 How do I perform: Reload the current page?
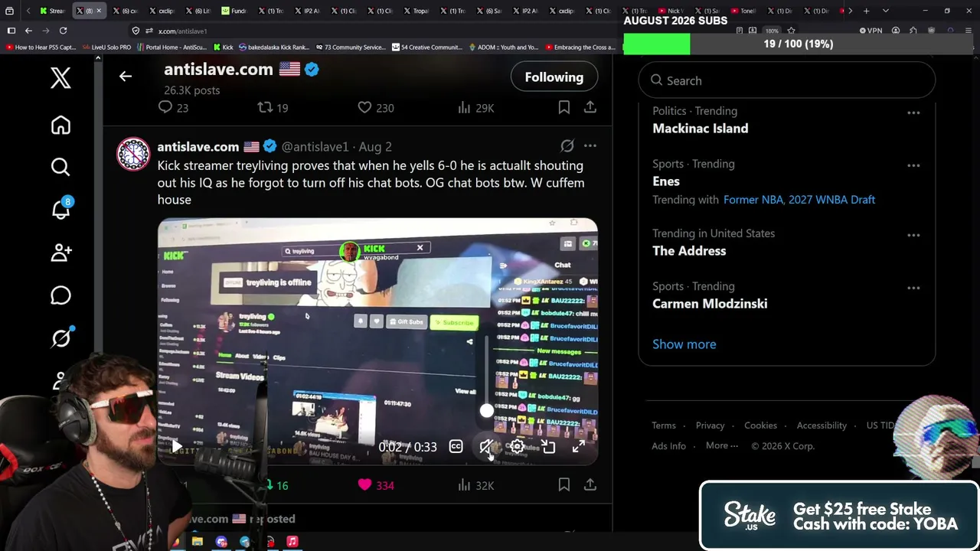[63, 31]
